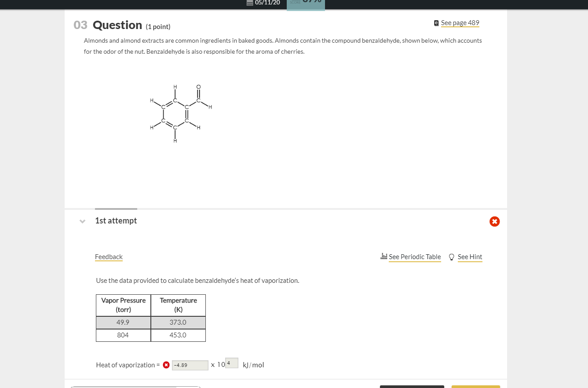Click the red error icon beside the answer

166,365
